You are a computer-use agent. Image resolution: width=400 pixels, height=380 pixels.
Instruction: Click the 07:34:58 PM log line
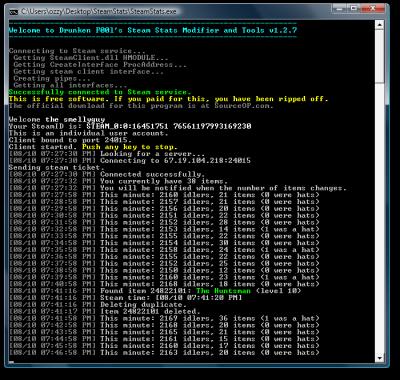(164, 243)
